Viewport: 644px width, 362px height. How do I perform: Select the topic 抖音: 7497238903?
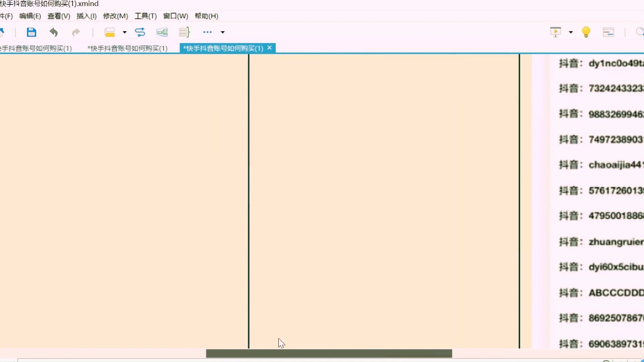pyautogui.click(x=601, y=139)
